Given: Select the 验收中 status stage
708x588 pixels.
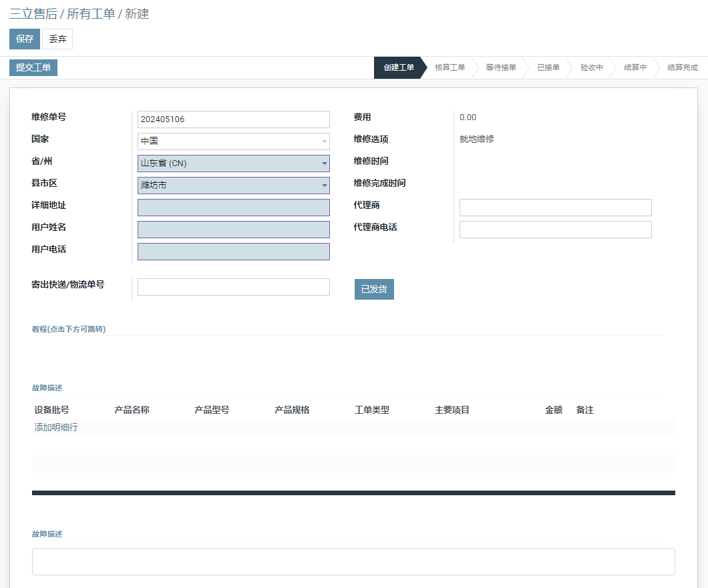Looking at the screenshot, I should tap(591, 67).
